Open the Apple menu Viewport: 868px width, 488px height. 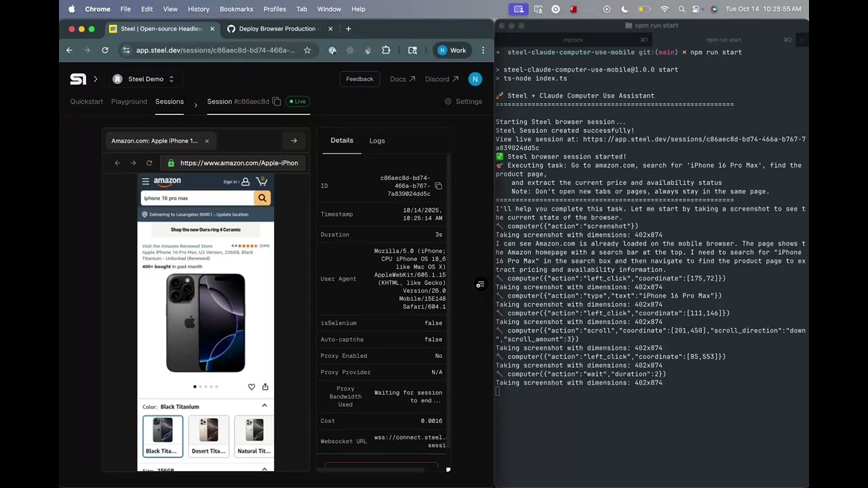click(71, 9)
